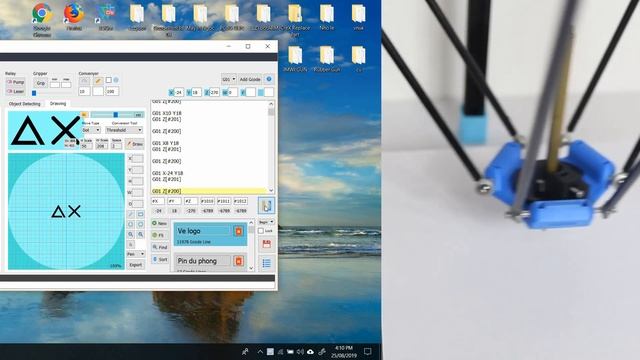Click the taskbar volume icon
The image size is (640, 360).
tap(300, 351)
